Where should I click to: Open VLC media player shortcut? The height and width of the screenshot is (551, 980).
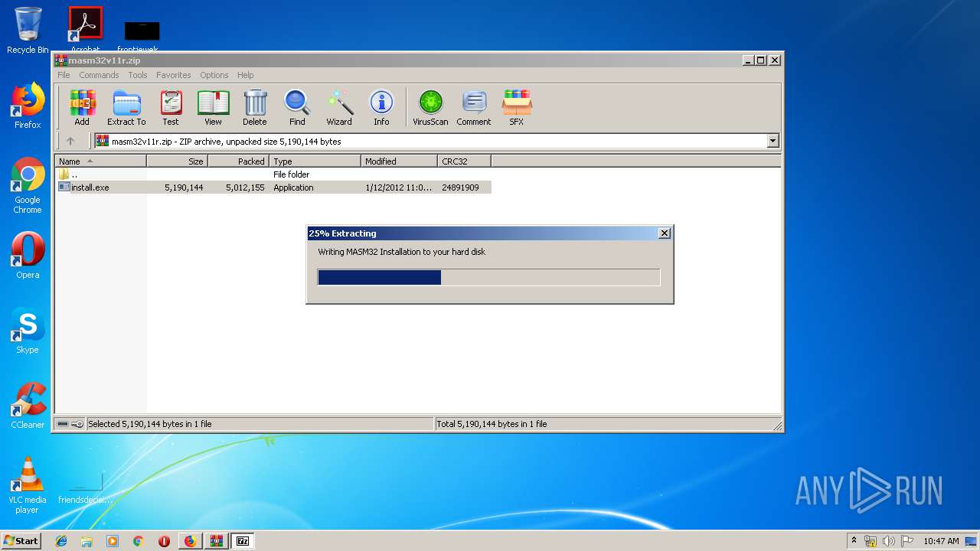coord(28,485)
